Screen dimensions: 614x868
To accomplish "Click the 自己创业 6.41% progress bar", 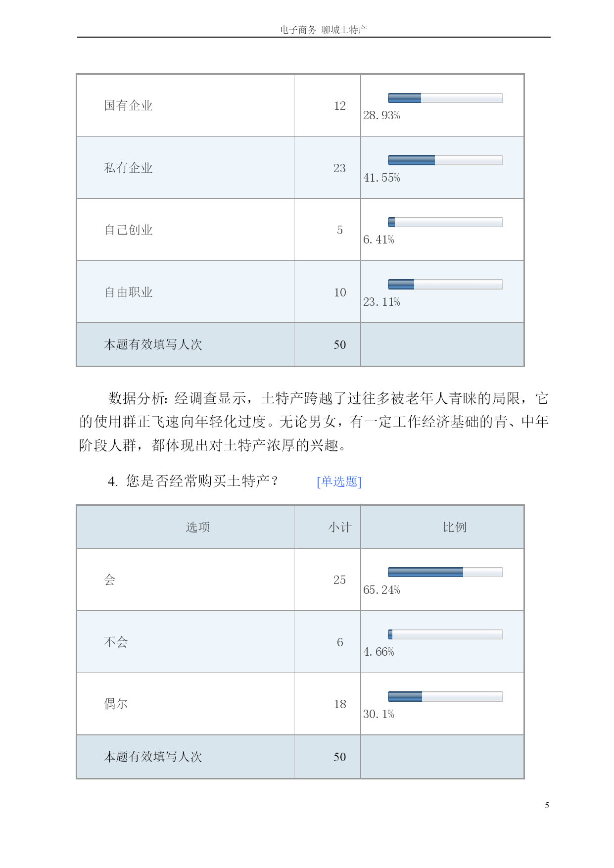I will click(445, 222).
